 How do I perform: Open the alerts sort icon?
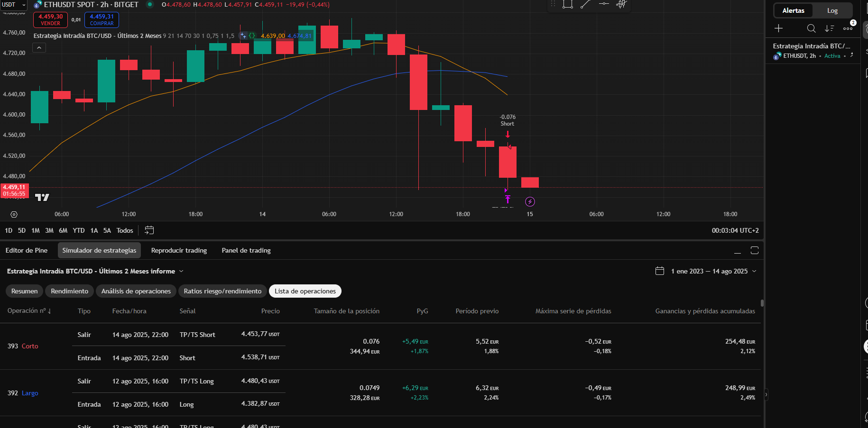829,28
